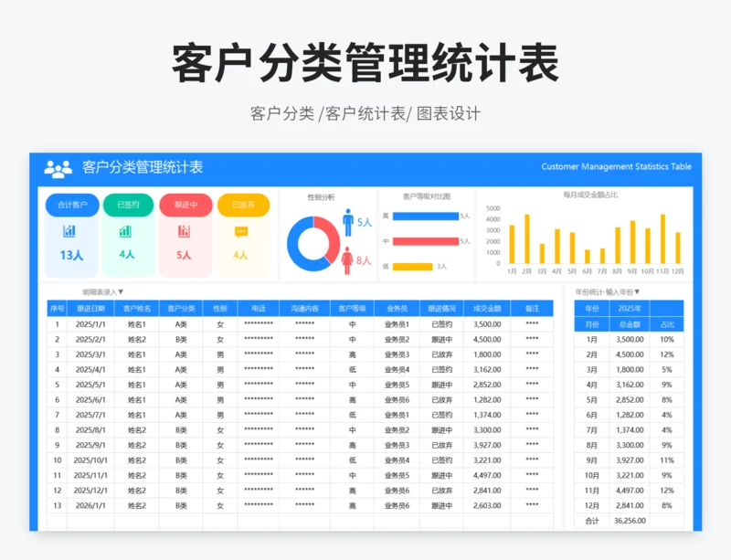Viewport: 731px width, 560px height.
Task: Click the 客户分类 column header
Action: tap(181, 309)
